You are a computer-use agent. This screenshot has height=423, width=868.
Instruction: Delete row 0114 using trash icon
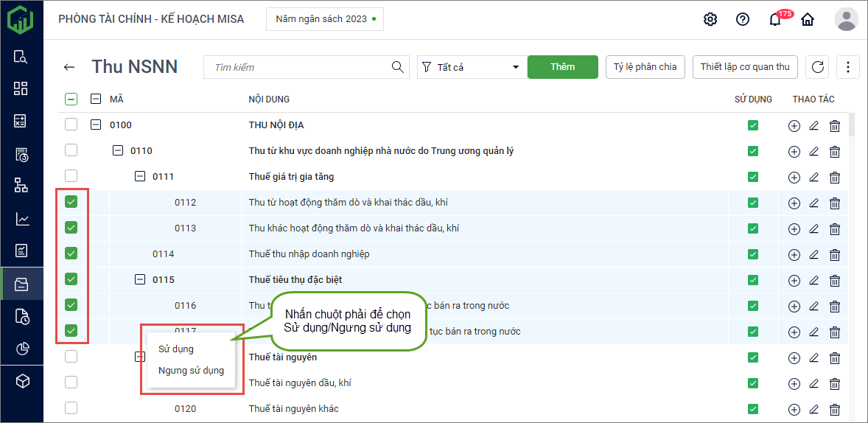click(835, 255)
